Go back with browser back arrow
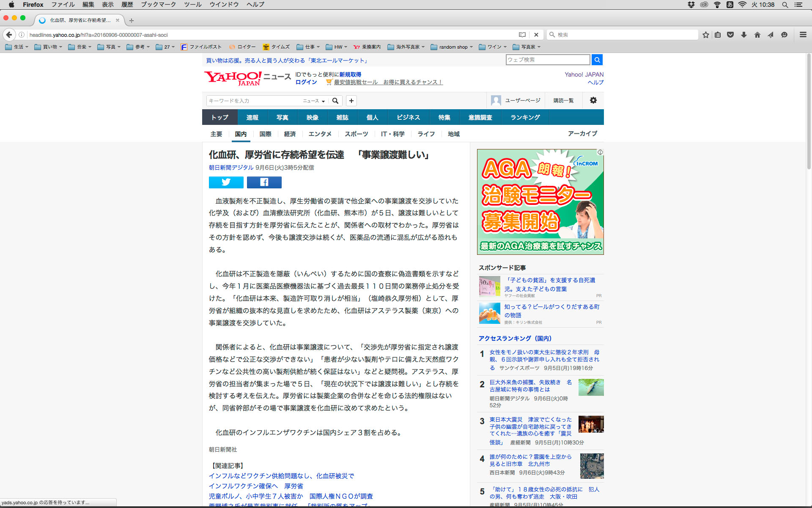Screen dimensions: 812x508 click(x=9, y=35)
